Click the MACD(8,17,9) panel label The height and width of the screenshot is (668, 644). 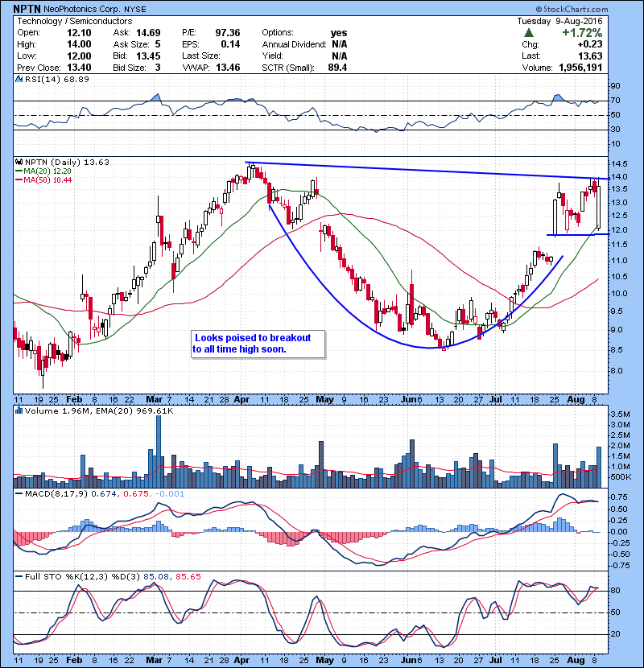pyautogui.click(x=56, y=494)
